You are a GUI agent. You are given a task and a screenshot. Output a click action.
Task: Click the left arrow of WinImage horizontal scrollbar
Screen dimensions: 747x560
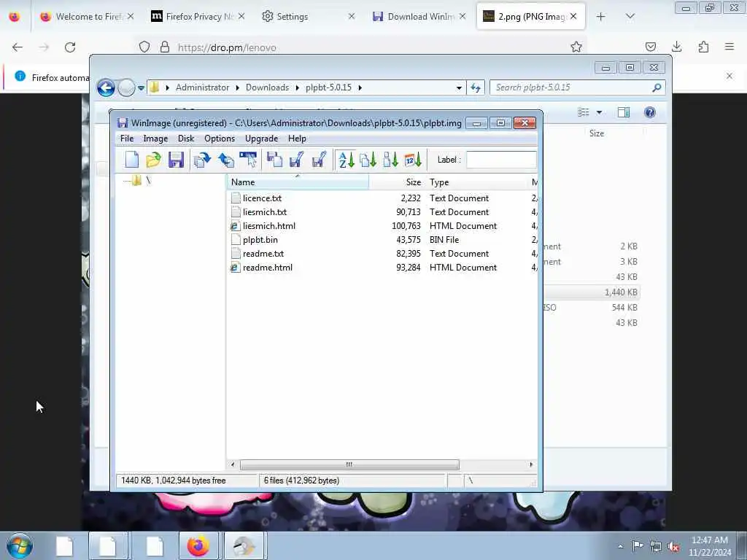(x=233, y=464)
